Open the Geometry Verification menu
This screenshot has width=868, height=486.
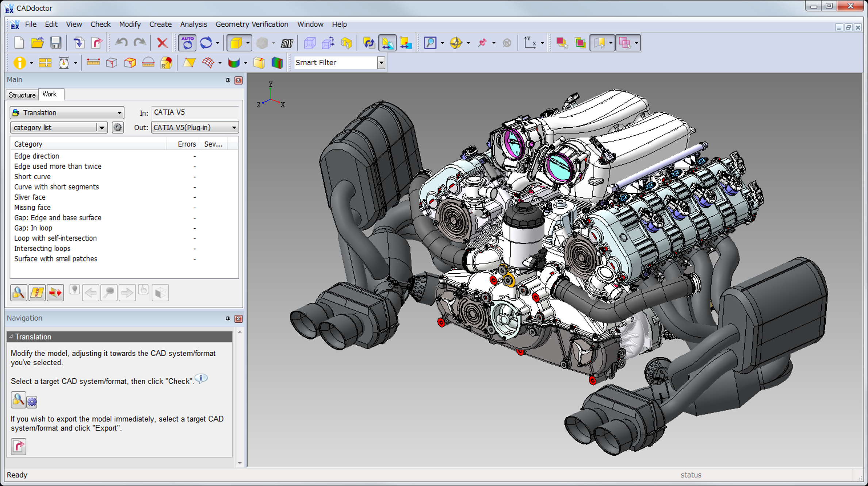[252, 24]
